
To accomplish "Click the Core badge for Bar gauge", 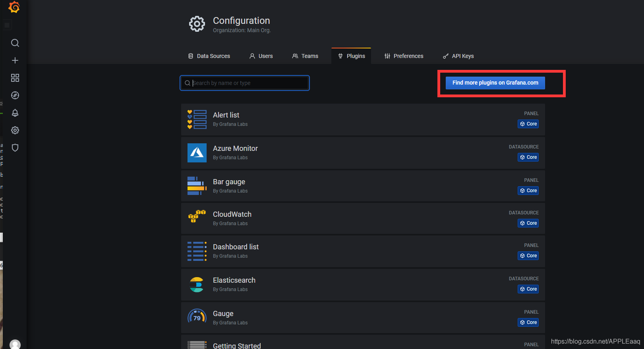I will point(528,191).
